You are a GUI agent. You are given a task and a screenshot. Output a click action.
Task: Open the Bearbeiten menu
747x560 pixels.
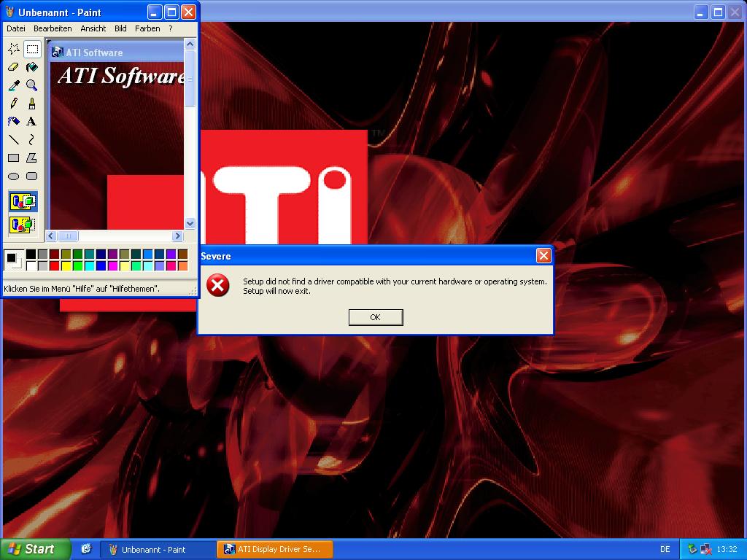pyautogui.click(x=53, y=28)
